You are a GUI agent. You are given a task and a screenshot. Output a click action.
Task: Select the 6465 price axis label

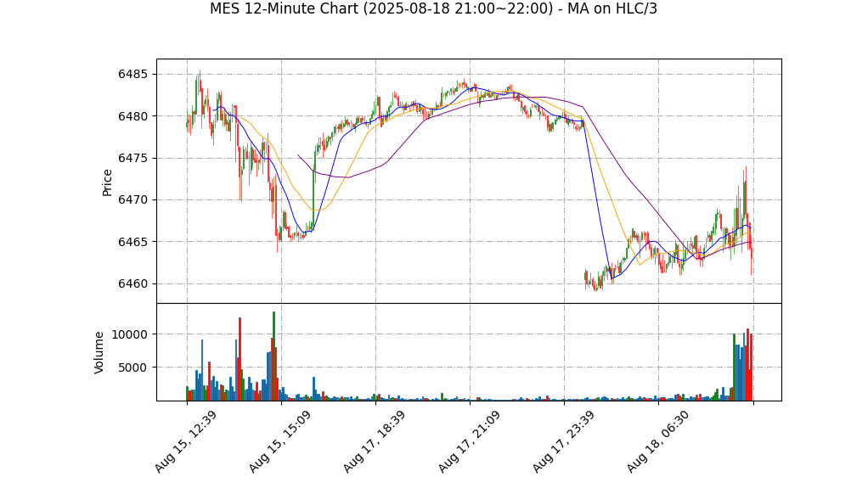[132, 242]
